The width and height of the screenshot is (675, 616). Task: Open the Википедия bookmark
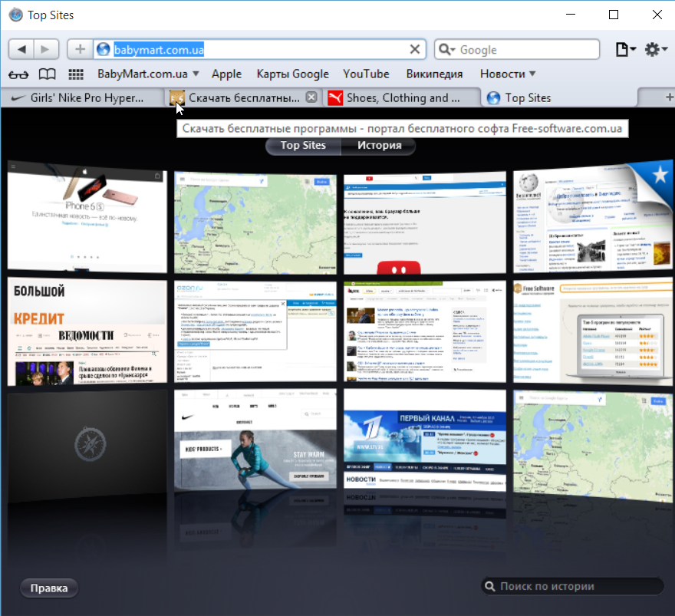pyautogui.click(x=434, y=74)
